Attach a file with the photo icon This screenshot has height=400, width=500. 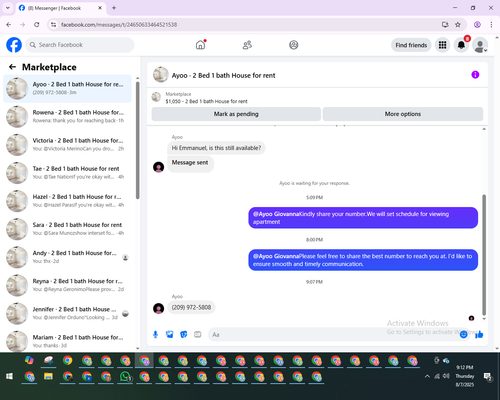[170, 334]
